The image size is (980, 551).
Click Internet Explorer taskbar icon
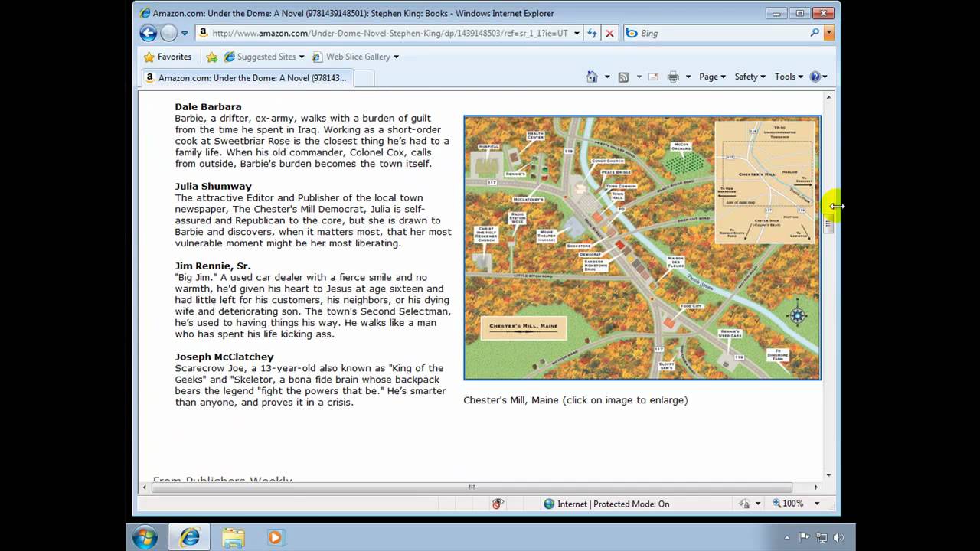189,537
